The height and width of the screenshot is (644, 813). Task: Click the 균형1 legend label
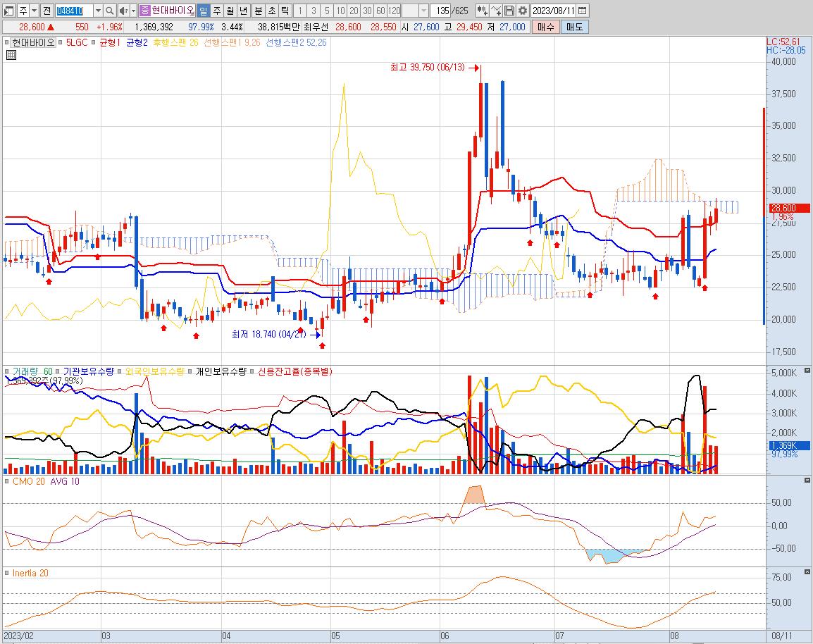click(110, 42)
